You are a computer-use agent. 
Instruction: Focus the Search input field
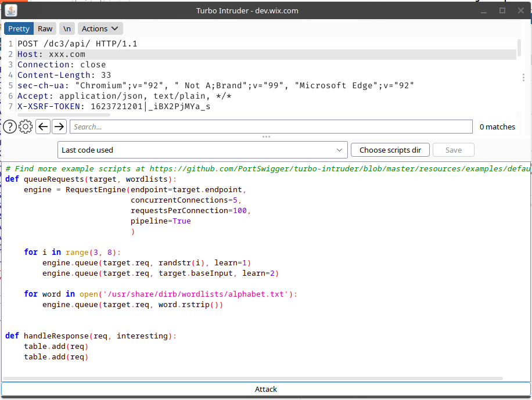pos(271,127)
